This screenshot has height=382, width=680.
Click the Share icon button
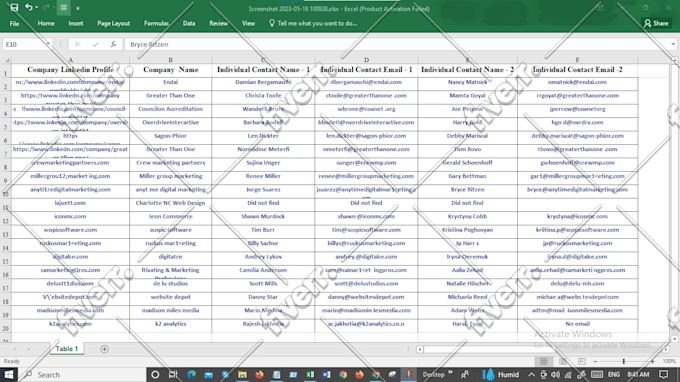point(656,23)
